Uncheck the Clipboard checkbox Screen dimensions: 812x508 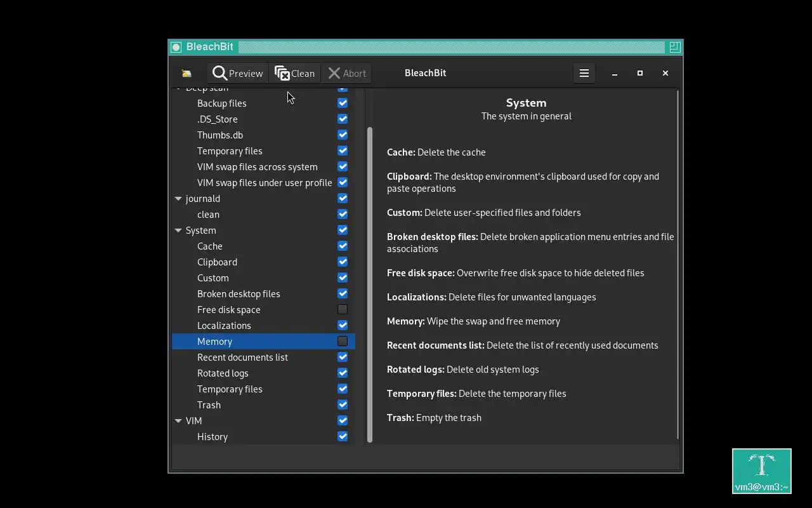click(343, 262)
